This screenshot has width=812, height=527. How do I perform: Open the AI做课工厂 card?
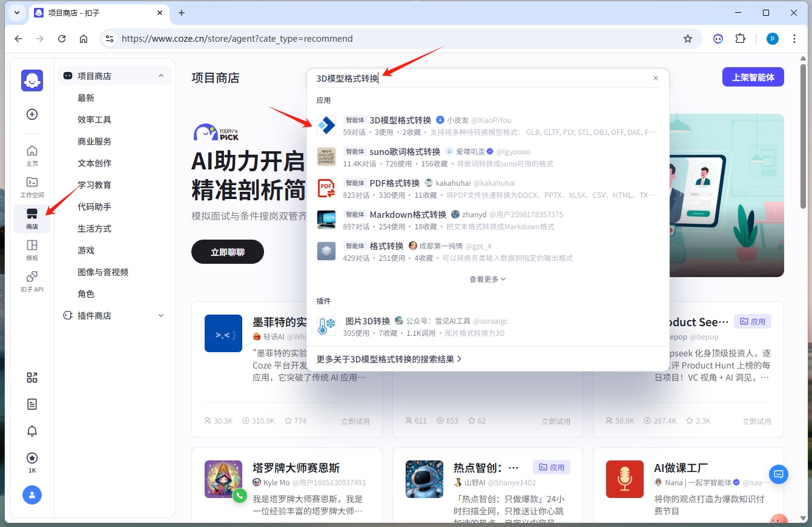point(688,485)
